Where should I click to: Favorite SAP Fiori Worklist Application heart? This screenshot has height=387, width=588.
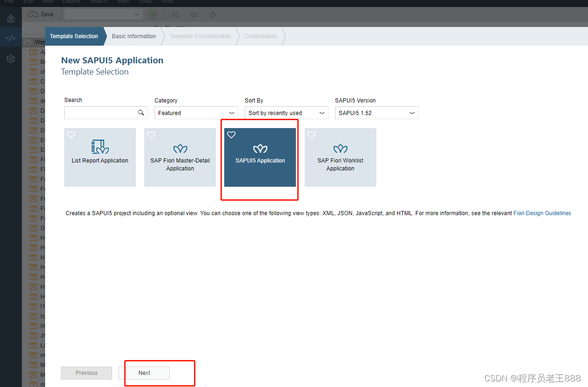311,135
